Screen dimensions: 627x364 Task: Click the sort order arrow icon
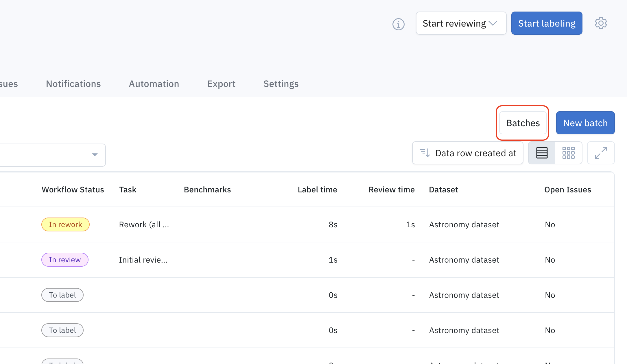pyautogui.click(x=425, y=153)
